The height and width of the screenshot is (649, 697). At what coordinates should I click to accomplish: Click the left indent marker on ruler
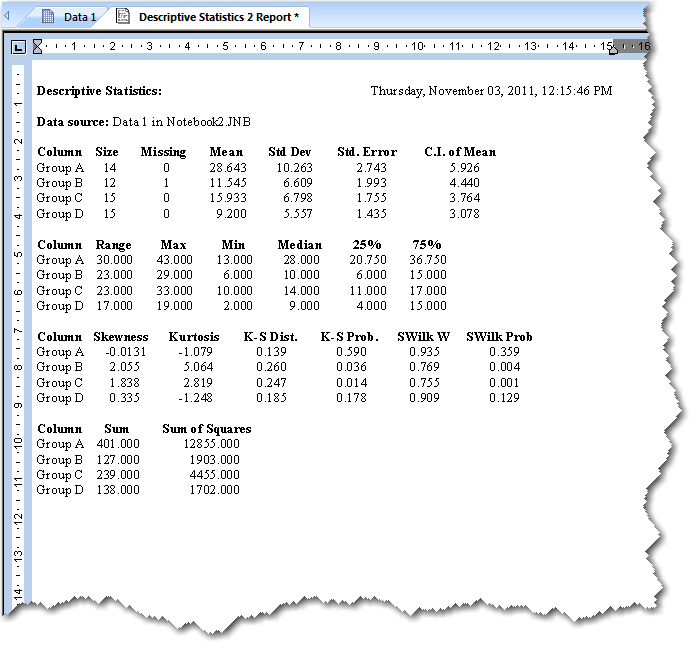(x=37, y=46)
